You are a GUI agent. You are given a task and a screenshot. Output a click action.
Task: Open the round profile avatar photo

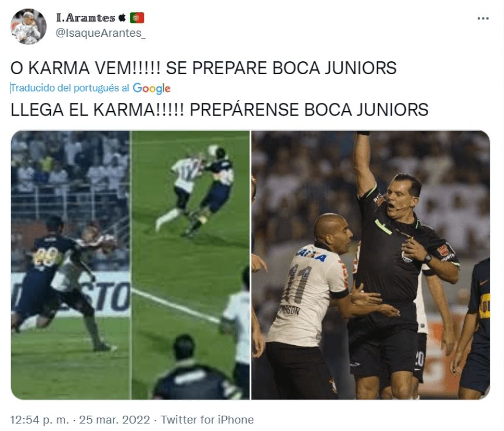tap(29, 26)
